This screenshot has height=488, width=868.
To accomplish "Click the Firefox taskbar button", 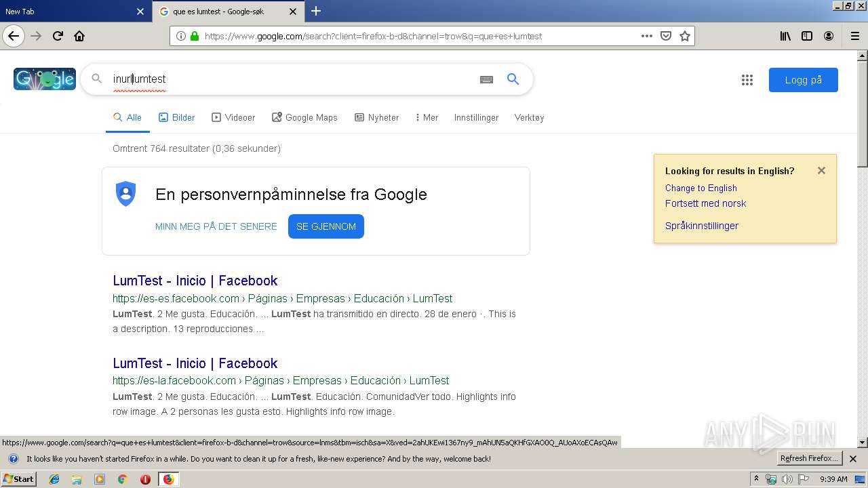I will tap(168, 479).
